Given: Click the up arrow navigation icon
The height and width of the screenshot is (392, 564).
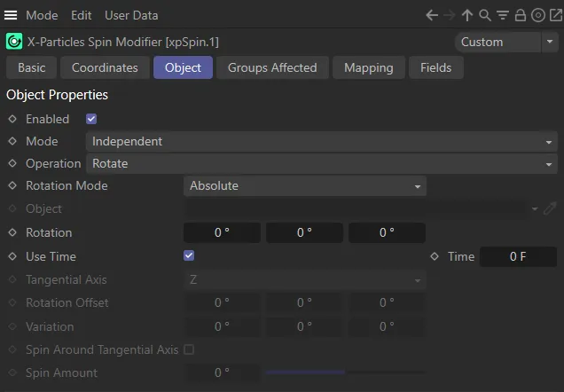Looking at the screenshot, I should [x=467, y=15].
